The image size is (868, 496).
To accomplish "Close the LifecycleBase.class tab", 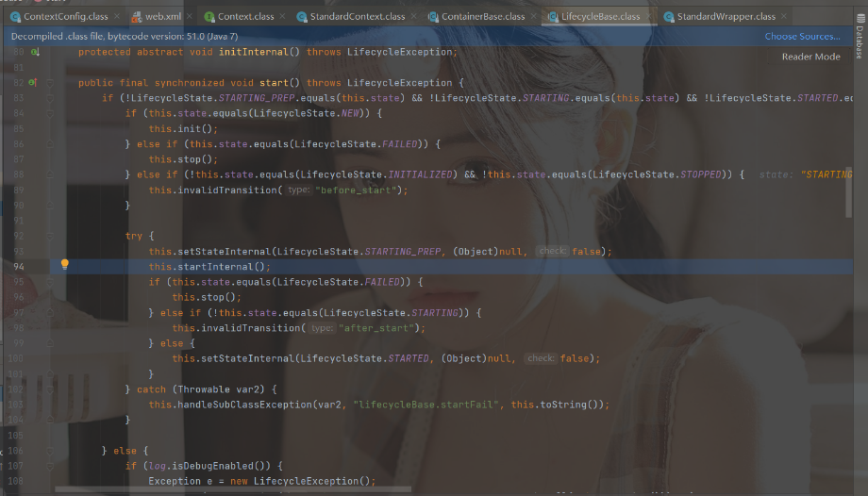I will (x=649, y=17).
